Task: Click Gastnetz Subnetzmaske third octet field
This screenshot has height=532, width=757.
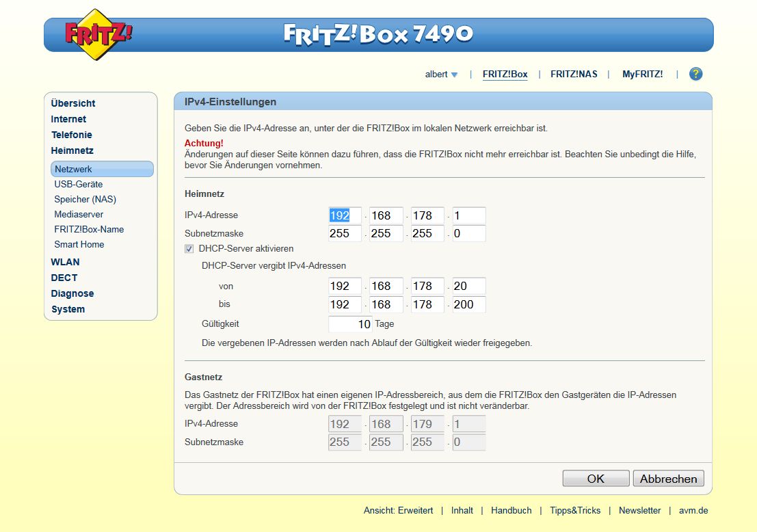Action: click(428, 442)
